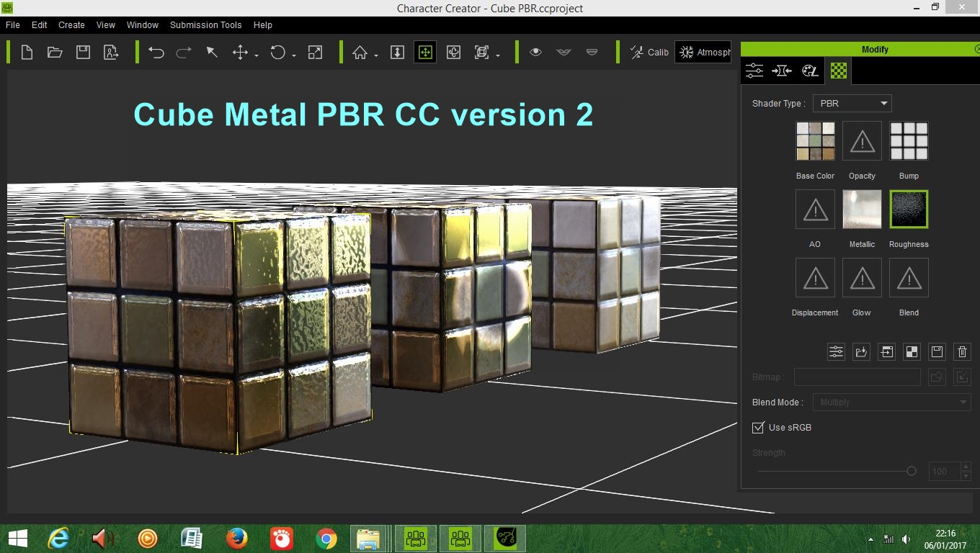
Task: Click the frame selected object icon
Action: (481, 52)
